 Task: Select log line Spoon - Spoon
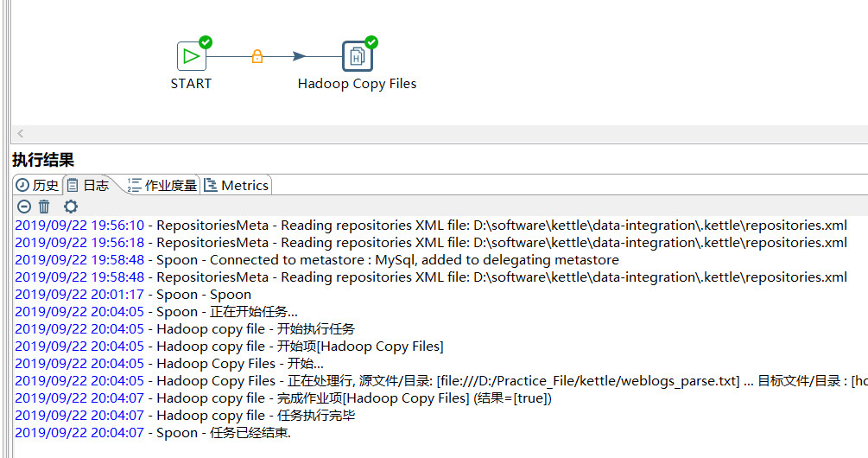133,295
